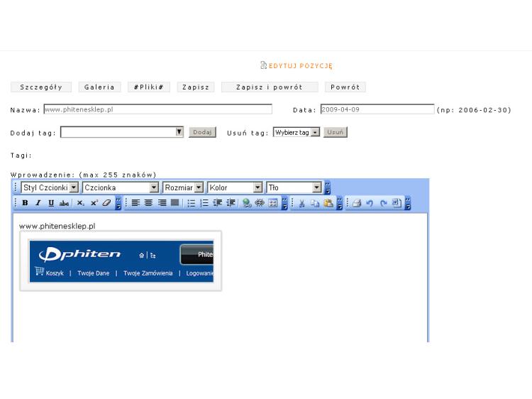Click the eraser remove-formatting icon
This screenshot has width=532, height=399.
click(x=107, y=203)
